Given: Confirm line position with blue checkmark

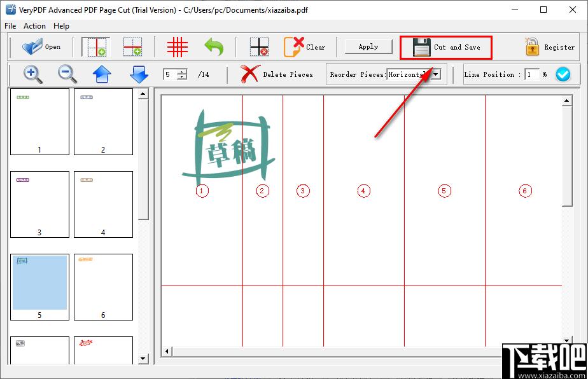Looking at the screenshot, I should coord(563,74).
